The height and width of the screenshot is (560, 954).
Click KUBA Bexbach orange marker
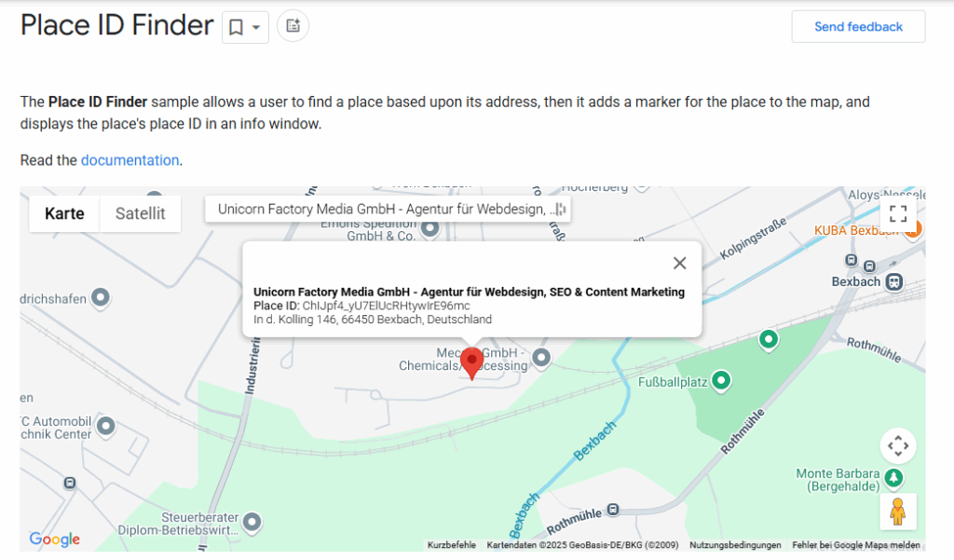[x=913, y=229]
